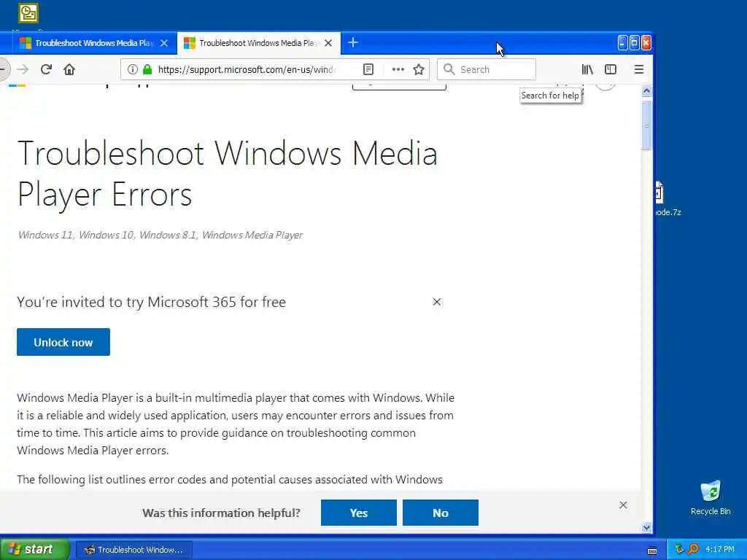Close the first Troubleshoot Windows Media tab
Image resolution: width=747 pixels, height=560 pixels.
(x=164, y=43)
